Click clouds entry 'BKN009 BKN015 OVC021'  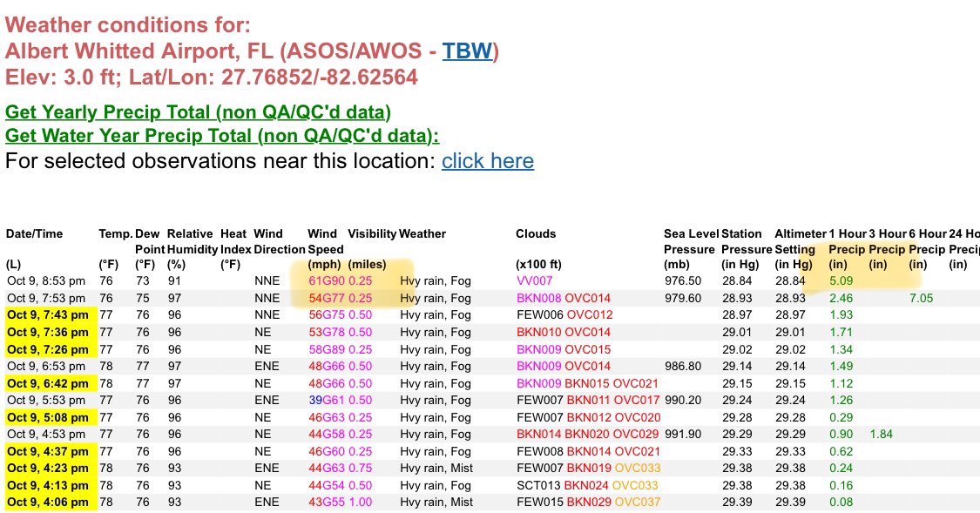pyautogui.click(x=587, y=383)
